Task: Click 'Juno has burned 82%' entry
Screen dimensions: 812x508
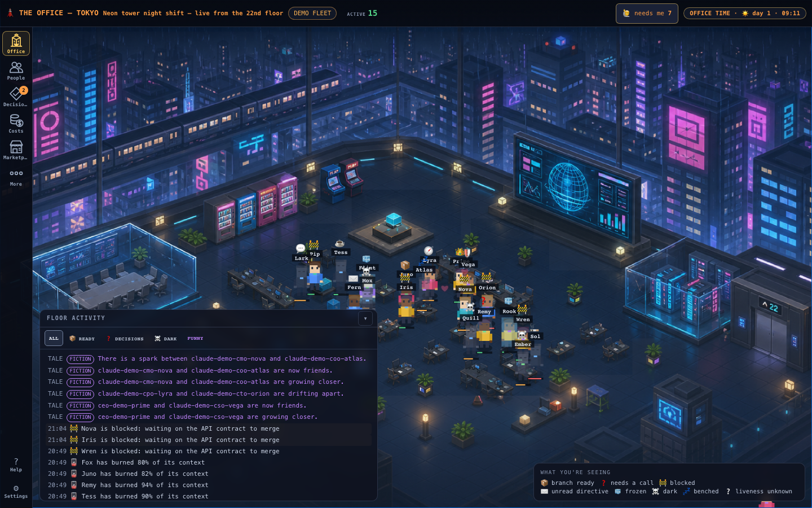Action: (x=209, y=474)
